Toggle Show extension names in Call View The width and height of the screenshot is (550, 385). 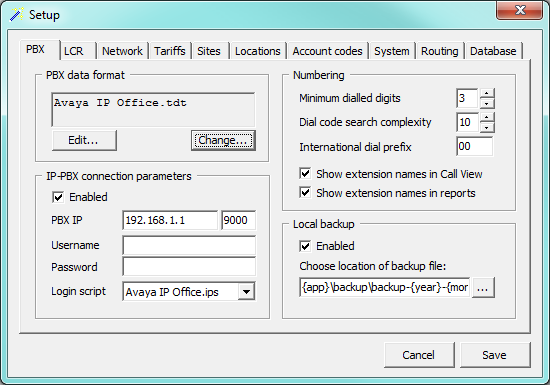tap(305, 173)
